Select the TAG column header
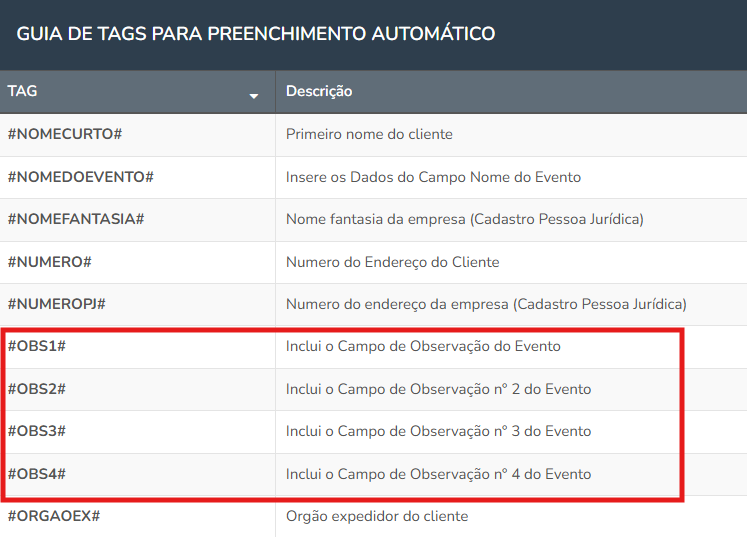The height and width of the screenshot is (537, 747). 138,92
